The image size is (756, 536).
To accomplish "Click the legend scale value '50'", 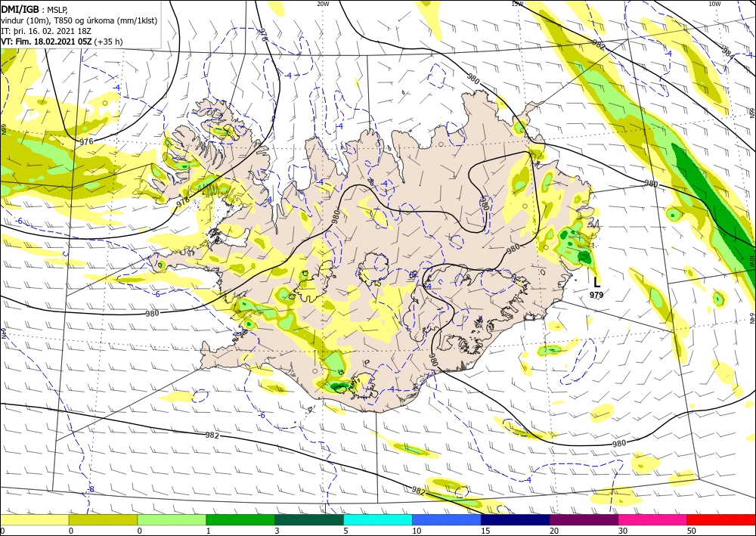I will coord(691,531).
